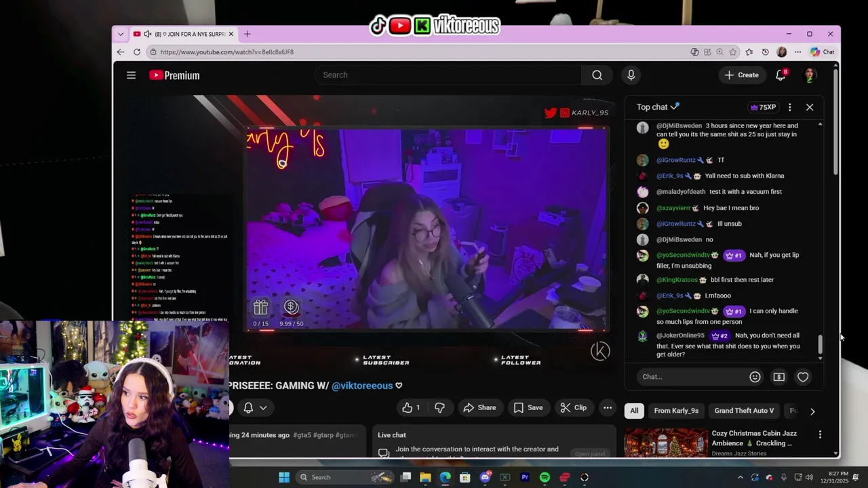Screen dimensions: 868x488
Task: Open Edge profile picture menu
Action: [x=782, y=52]
